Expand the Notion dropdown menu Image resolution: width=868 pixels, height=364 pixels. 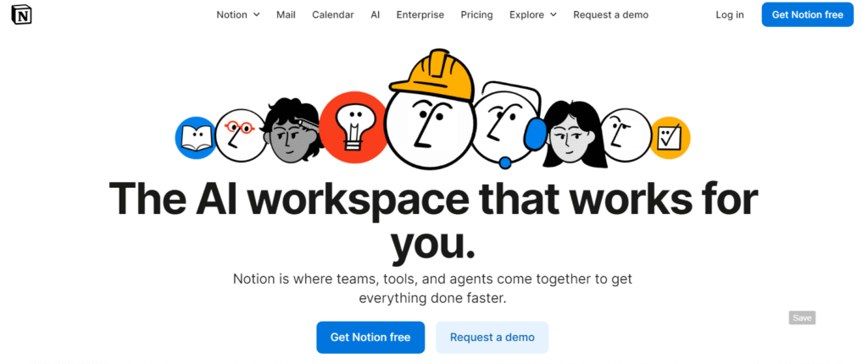[238, 15]
